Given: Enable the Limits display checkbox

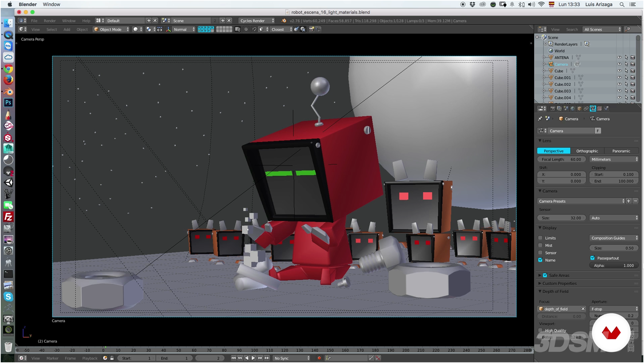Looking at the screenshot, I should 540,238.
